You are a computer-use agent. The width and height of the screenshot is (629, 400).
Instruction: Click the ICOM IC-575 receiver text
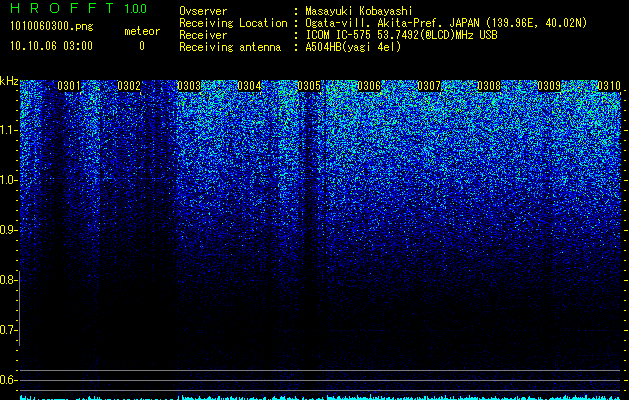point(401,35)
